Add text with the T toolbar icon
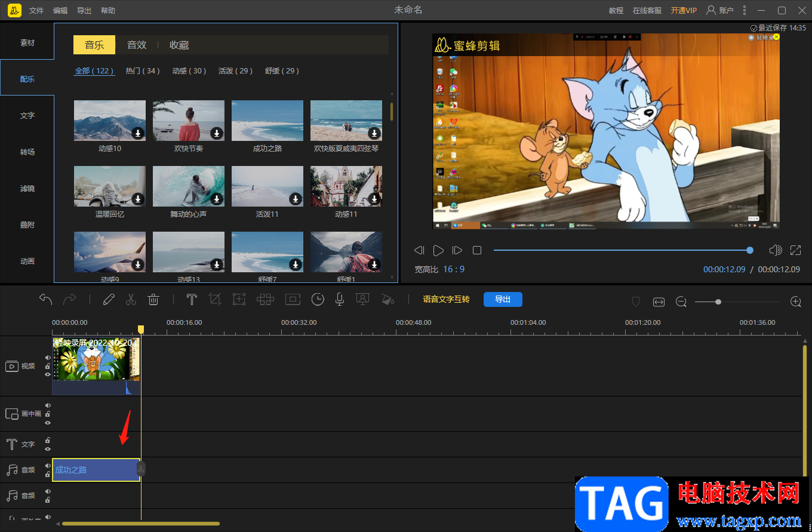 192,300
